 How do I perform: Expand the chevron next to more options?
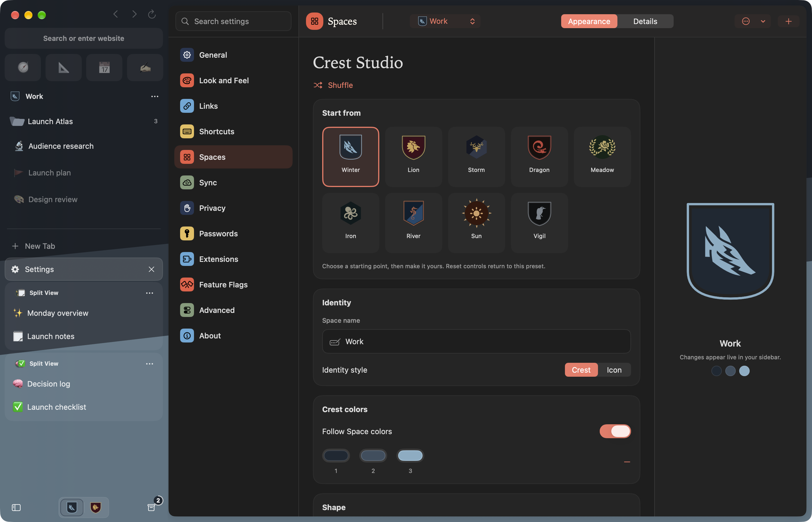(763, 21)
